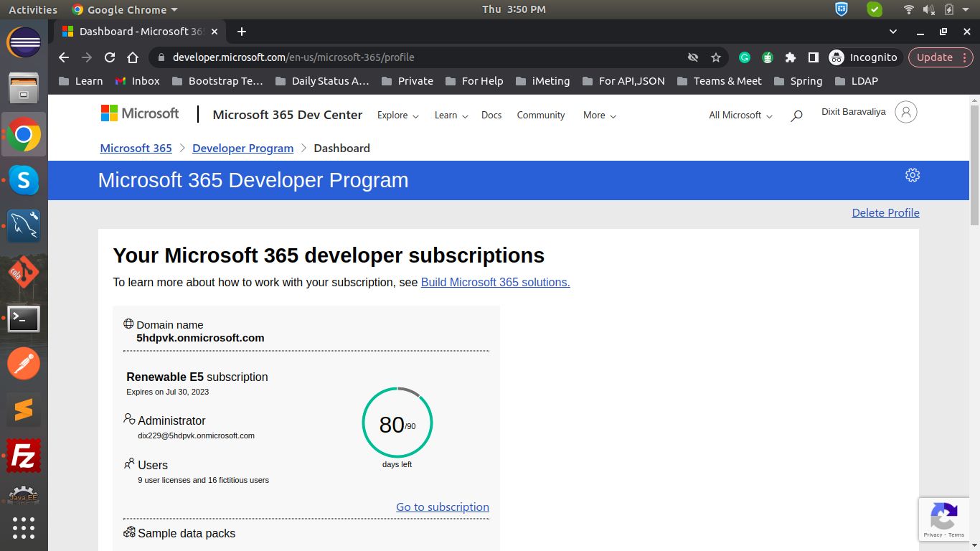This screenshot has width=980, height=551.
Task: Open Sublime Text from the dock
Action: (x=24, y=410)
